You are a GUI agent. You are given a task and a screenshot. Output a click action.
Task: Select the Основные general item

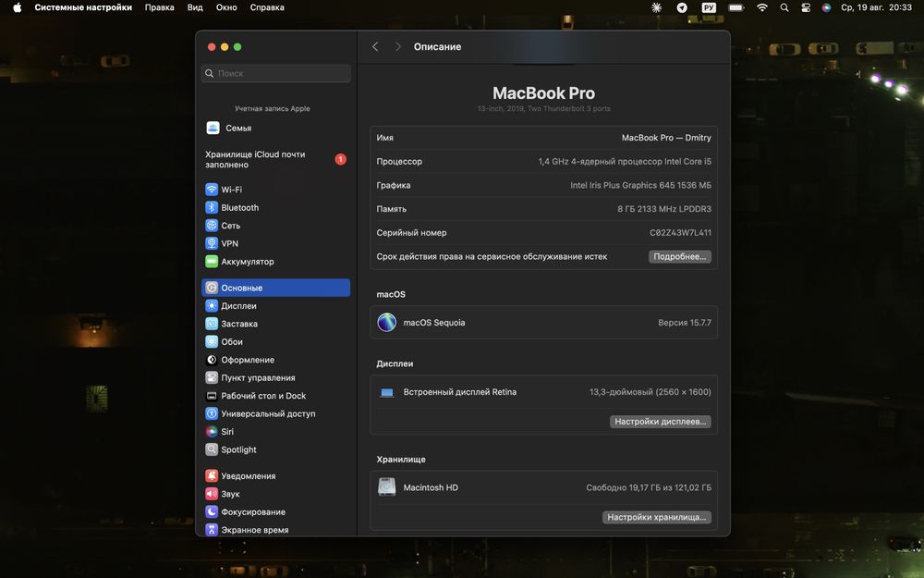pos(275,288)
